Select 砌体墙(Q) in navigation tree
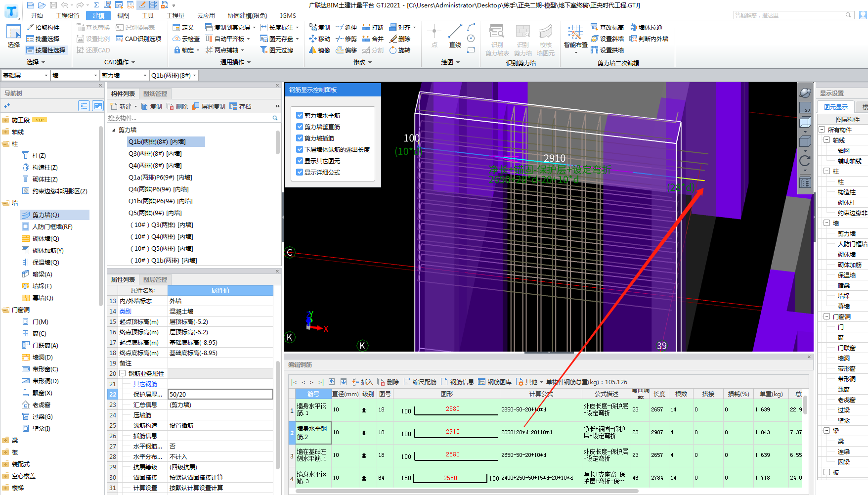 click(45, 238)
